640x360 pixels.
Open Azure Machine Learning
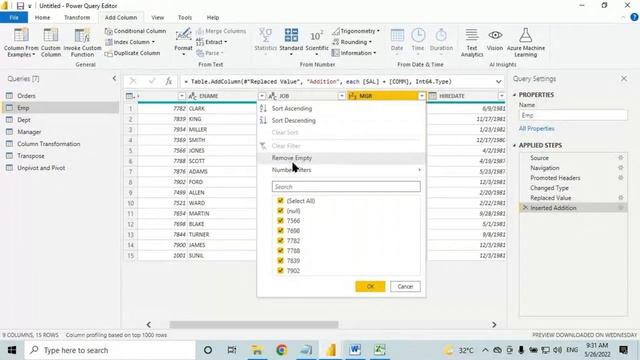pyautogui.click(x=526, y=42)
